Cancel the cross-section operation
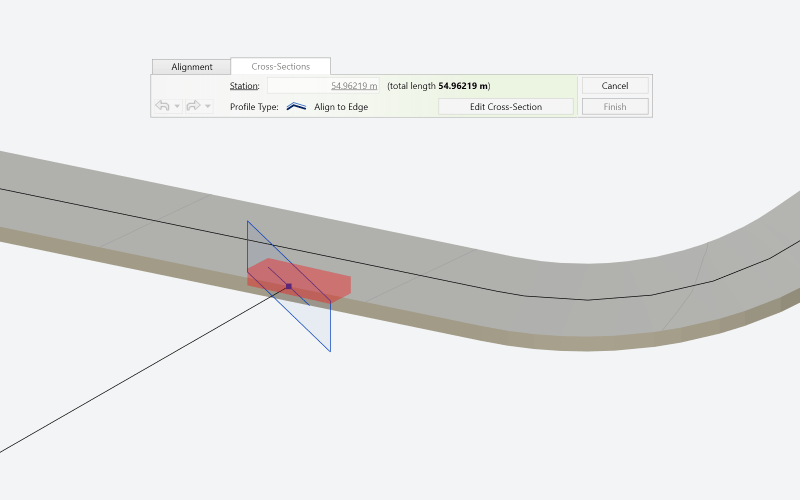 point(615,86)
